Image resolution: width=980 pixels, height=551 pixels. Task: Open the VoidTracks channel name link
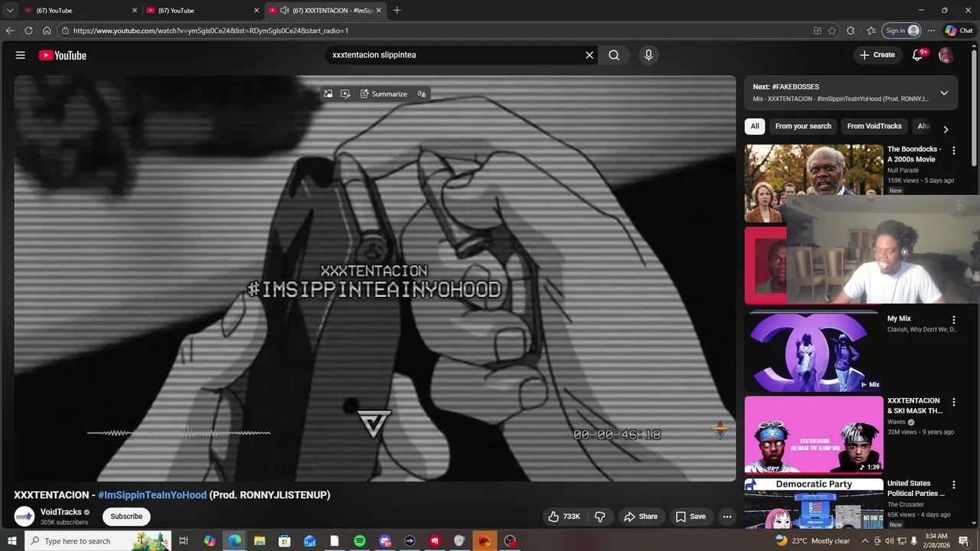pos(61,512)
